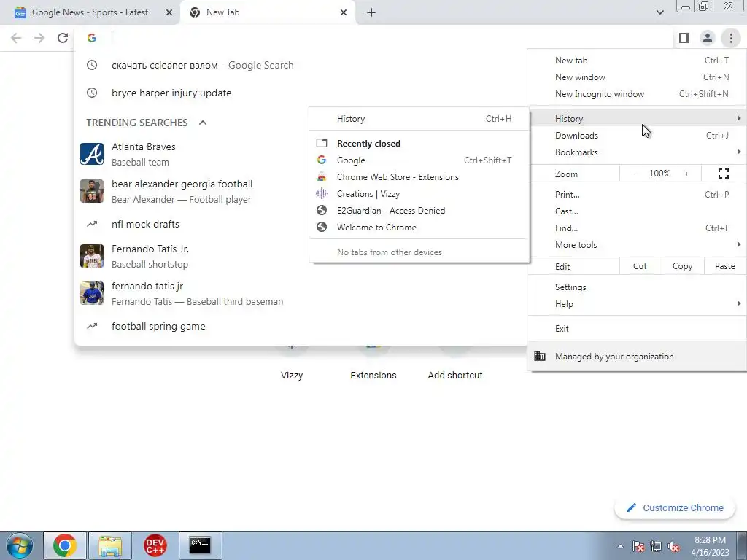Click the Cut button in Edit row
The height and width of the screenshot is (560, 747).
coord(640,266)
